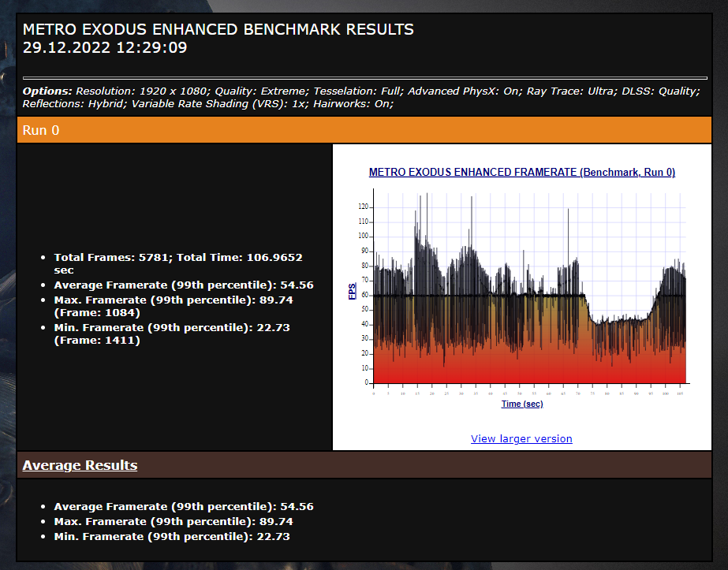Click Run 0 Min. Framerate 22.73 line

172,333
